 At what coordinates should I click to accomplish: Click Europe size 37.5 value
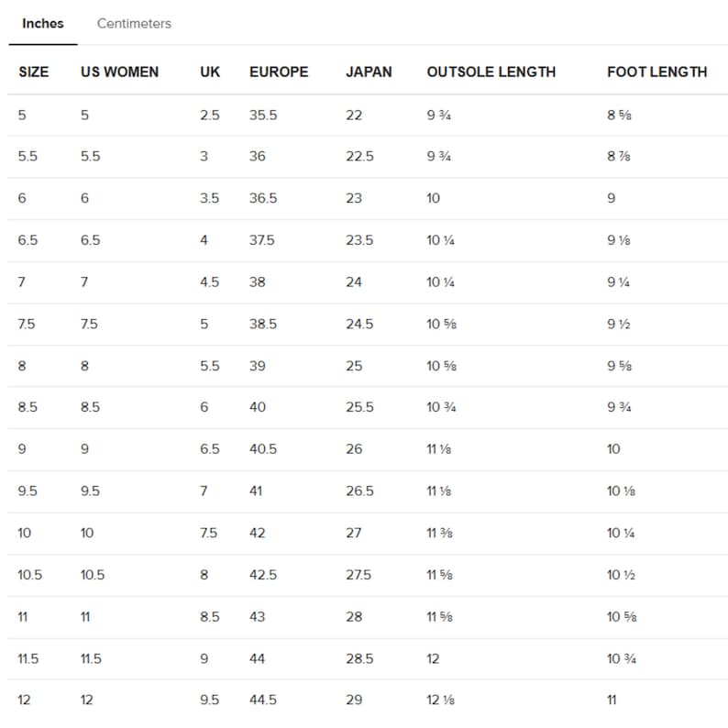[x=262, y=240]
